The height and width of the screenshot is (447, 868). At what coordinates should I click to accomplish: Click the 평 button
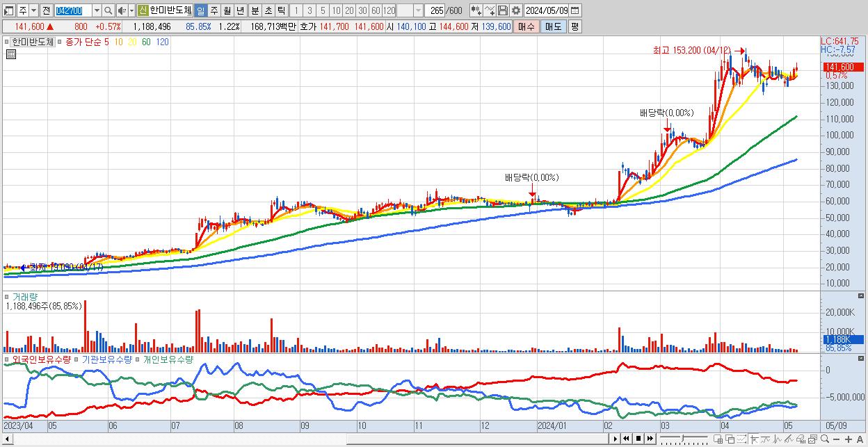(574, 26)
